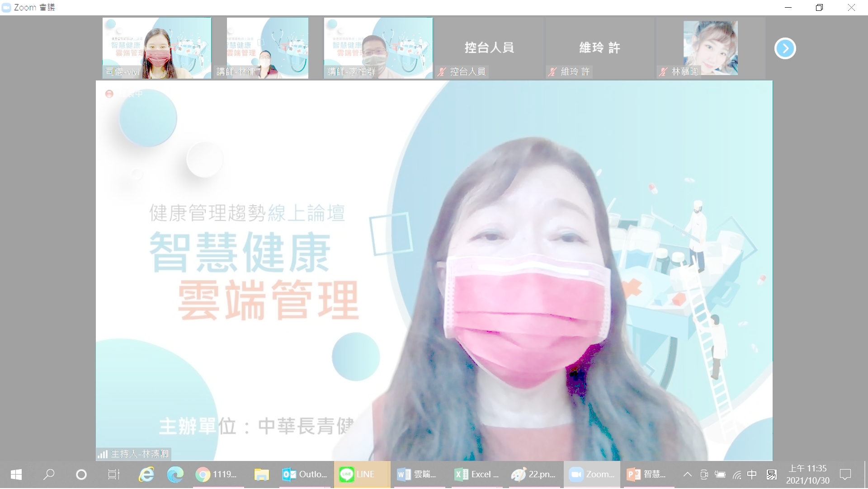Expand hidden icons in the system tray
This screenshot has width=868, height=489.
pyautogui.click(x=688, y=475)
